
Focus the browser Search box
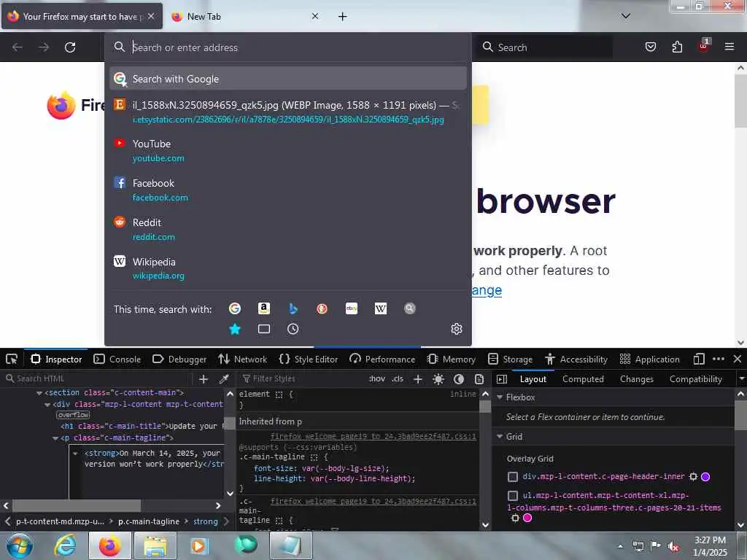pyautogui.click(x=544, y=47)
